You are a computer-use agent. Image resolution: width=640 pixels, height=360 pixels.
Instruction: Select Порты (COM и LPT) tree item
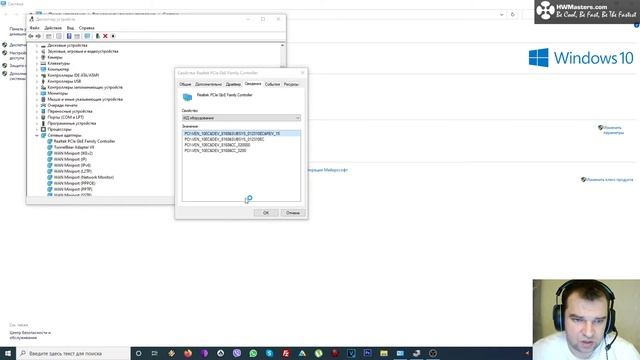pyautogui.click(x=65, y=118)
